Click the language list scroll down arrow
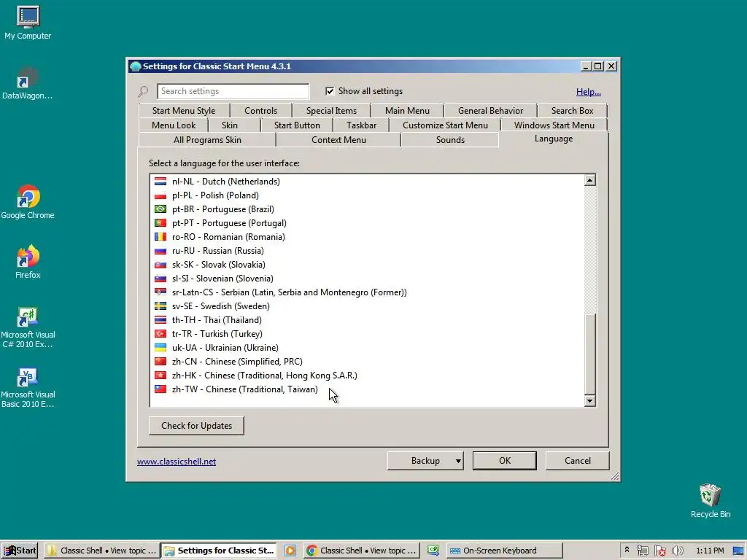Viewport: 747px width, 560px height. (x=589, y=401)
